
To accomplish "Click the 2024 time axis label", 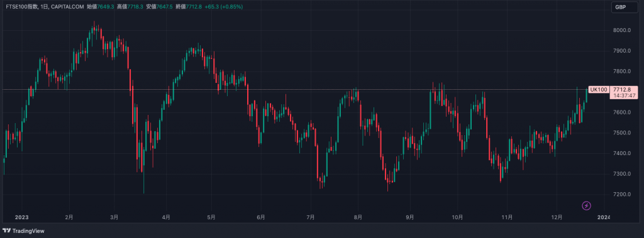I will 604,217.
